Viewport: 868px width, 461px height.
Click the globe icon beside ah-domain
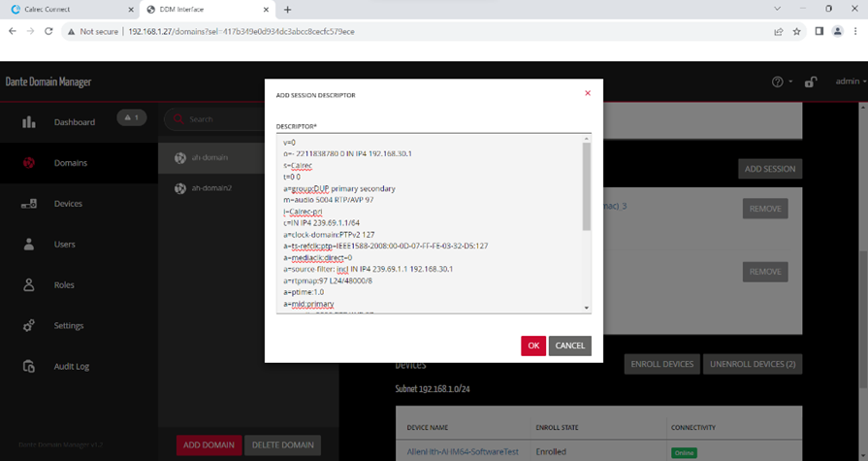point(180,158)
